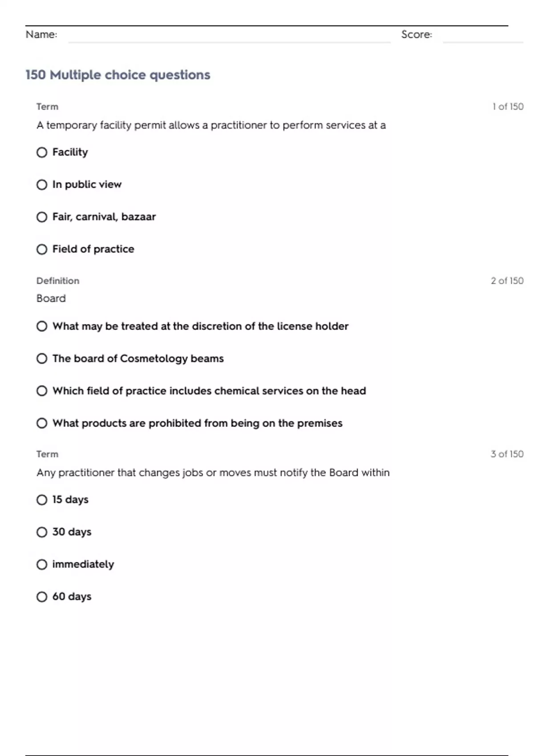This screenshot has height=756, width=534.
Task: Click the question about notifying the Board
Action: click(x=213, y=473)
